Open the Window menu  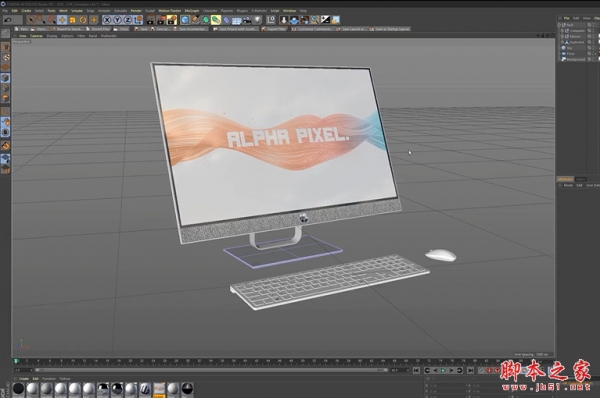pos(289,11)
